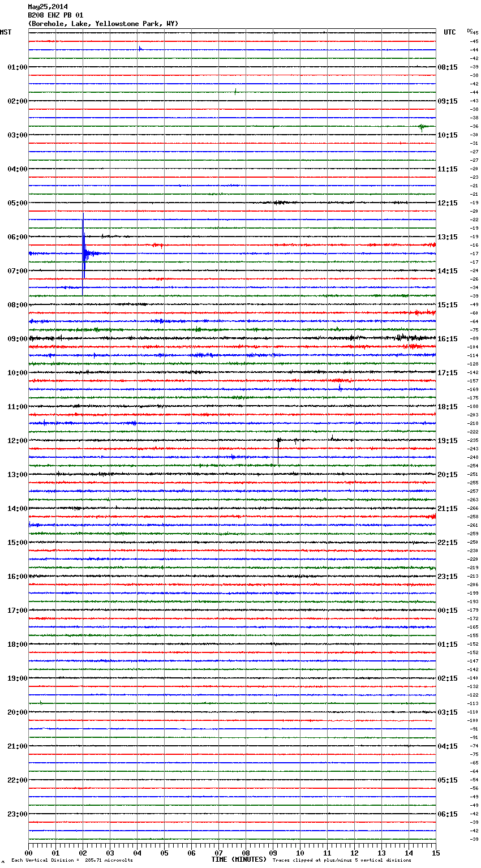Click the DC offset column header
Image resolution: width=481 pixels, height=868 pixels.
469,31
